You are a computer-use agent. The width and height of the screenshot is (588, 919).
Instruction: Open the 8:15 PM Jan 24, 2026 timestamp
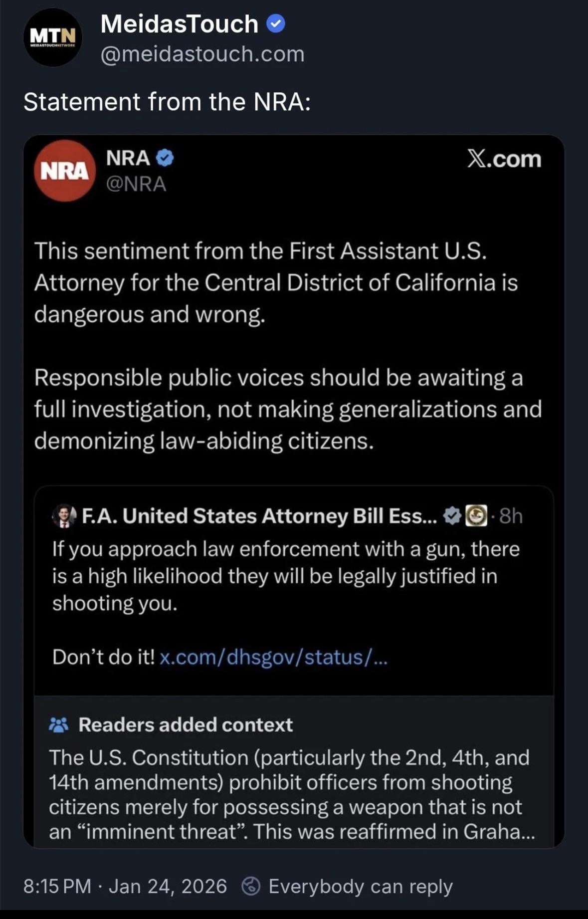point(125,886)
